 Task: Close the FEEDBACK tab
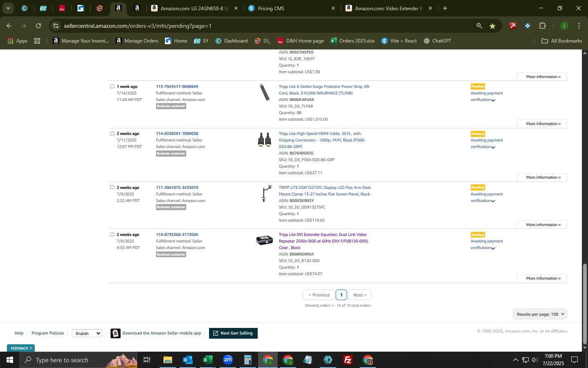click(31, 348)
